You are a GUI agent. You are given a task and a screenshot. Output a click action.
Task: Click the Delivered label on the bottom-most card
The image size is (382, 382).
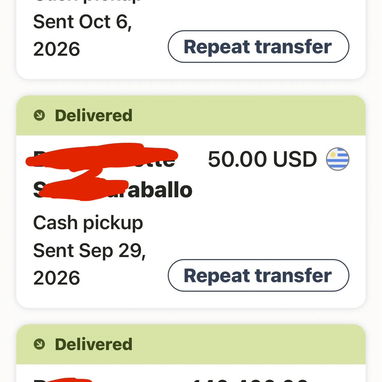pyautogui.click(x=94, y=344)
